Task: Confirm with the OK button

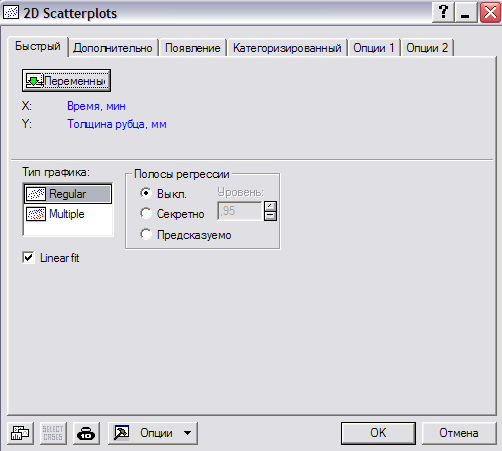Action: (x=378, y=433)
